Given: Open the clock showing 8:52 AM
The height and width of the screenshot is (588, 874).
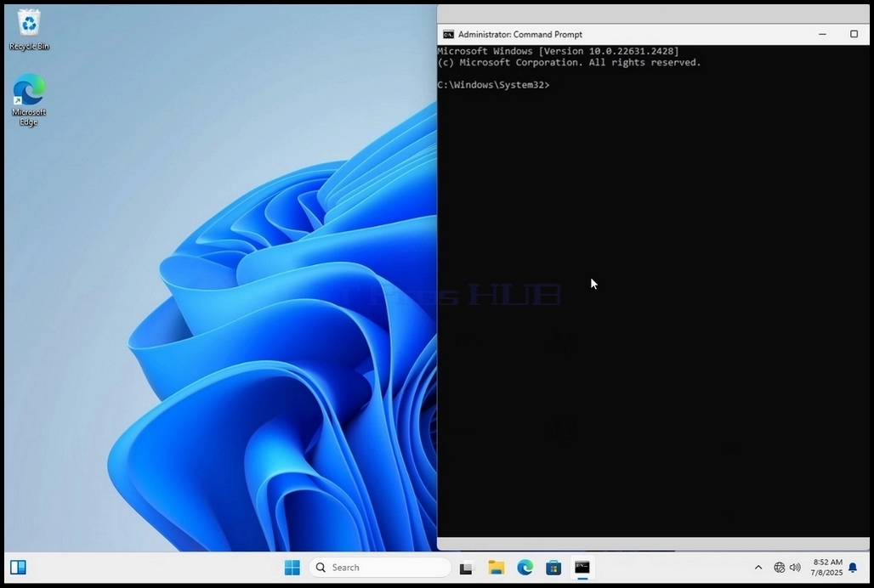Looking at the screenshot, I should (827, 568).
